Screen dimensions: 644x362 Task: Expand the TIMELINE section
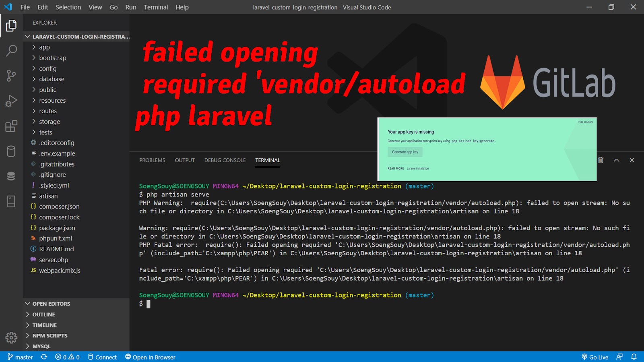point(76,325)
